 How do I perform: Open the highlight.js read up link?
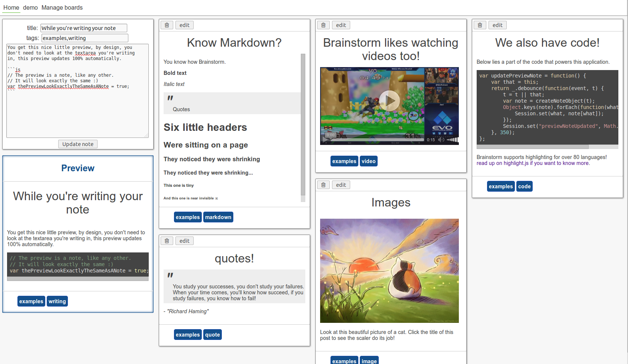pos(533,163)
